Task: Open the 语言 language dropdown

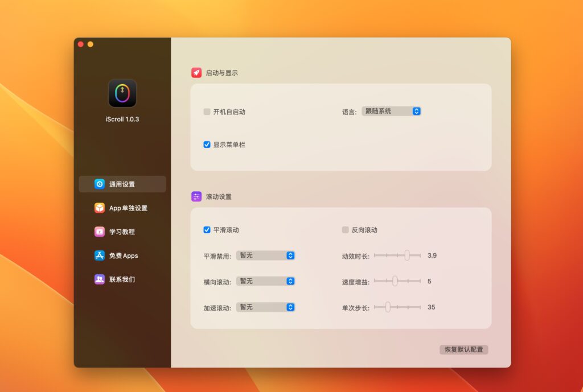Action: click(x=392, y=111)
